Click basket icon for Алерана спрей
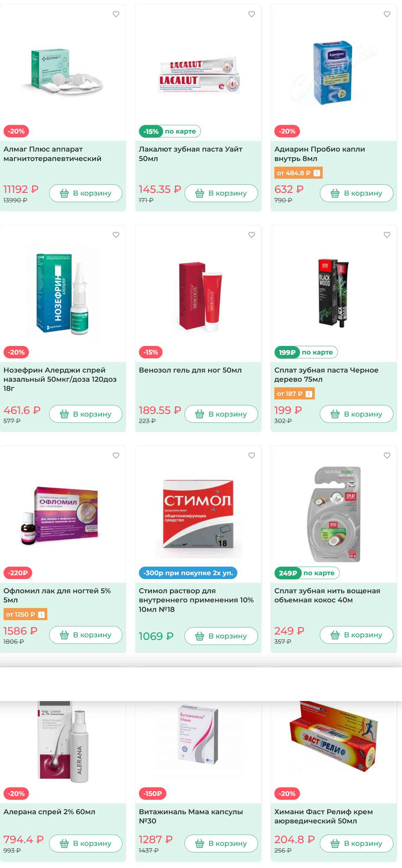The image size is (402, 868). (x=64, y=843)
